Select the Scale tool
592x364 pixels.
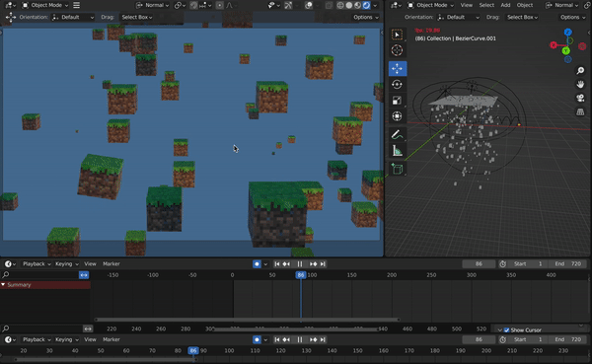click(x=397, y=100)
